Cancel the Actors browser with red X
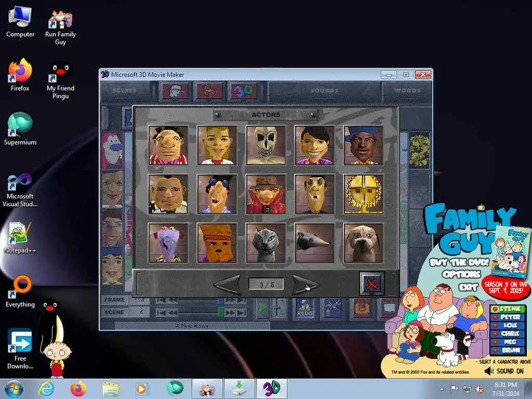Viewport: 532px width, 399px height. point(371,284)
